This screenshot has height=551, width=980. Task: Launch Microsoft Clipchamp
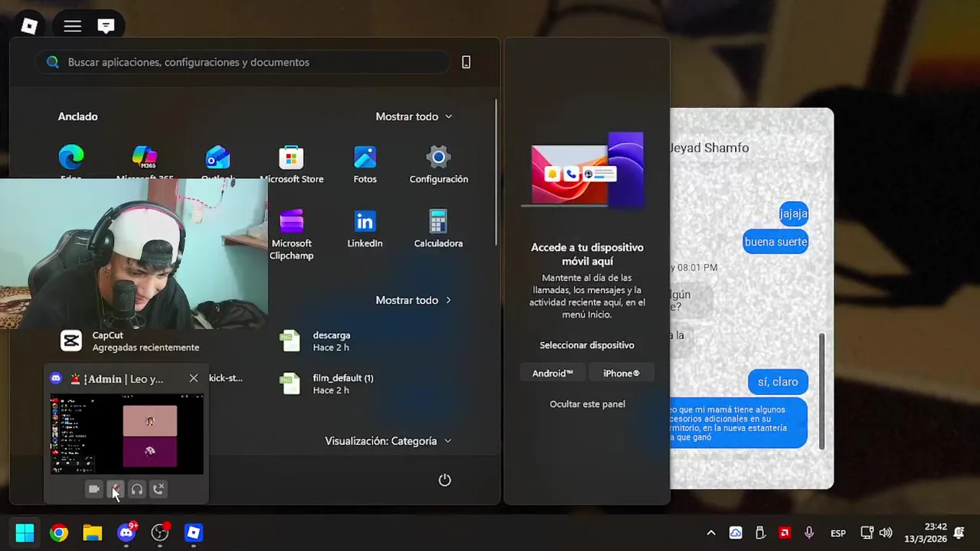[291, 235]
